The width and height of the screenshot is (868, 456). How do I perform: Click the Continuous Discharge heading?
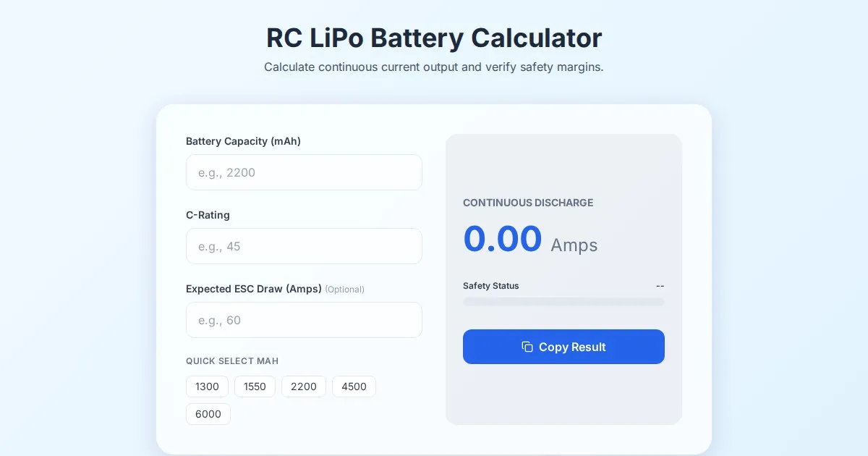[528, 203]
